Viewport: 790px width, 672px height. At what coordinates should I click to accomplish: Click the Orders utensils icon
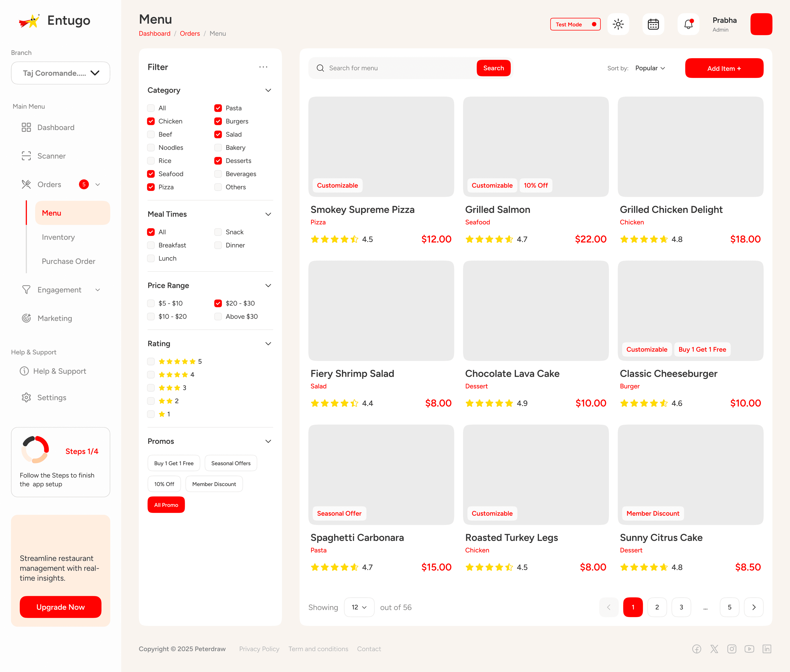point(26,184)
